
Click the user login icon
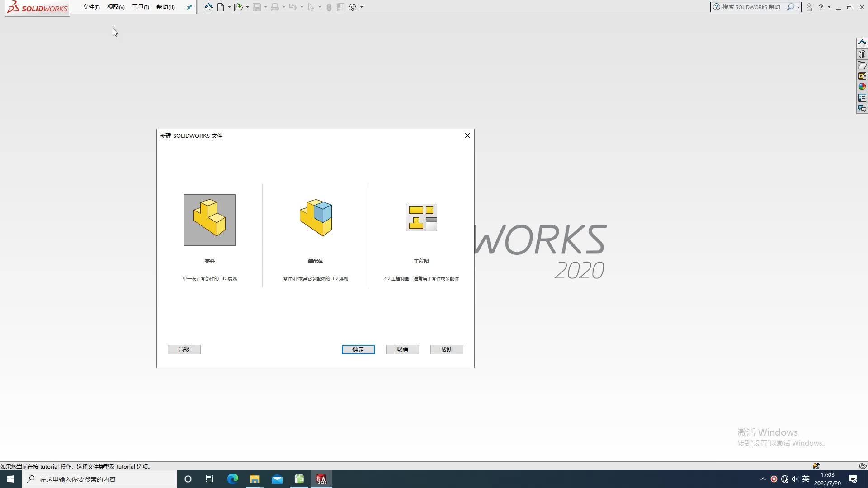click(809, 7)
